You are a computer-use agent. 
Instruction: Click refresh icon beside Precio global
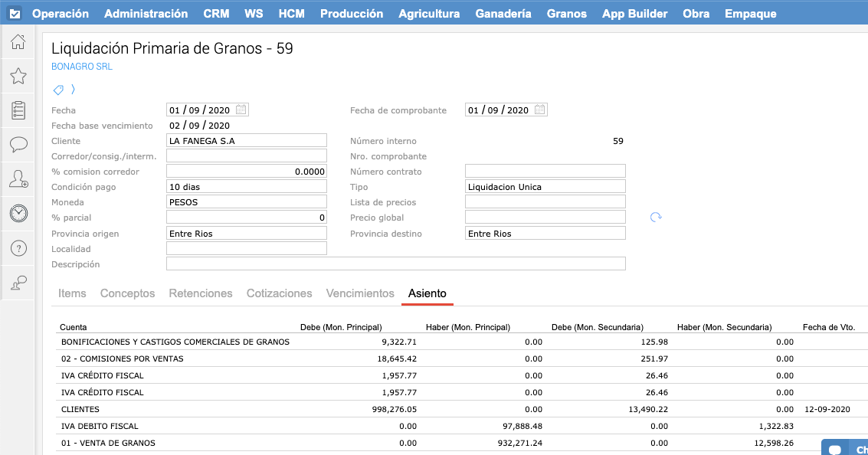(x=656, y=218)
